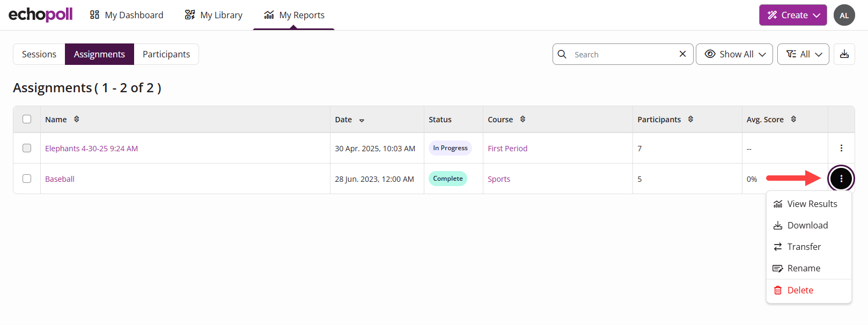The width and height of the screenshot is (868, 325).
Task: Open My Dashboard navigation item
Action: click(127, 15)
